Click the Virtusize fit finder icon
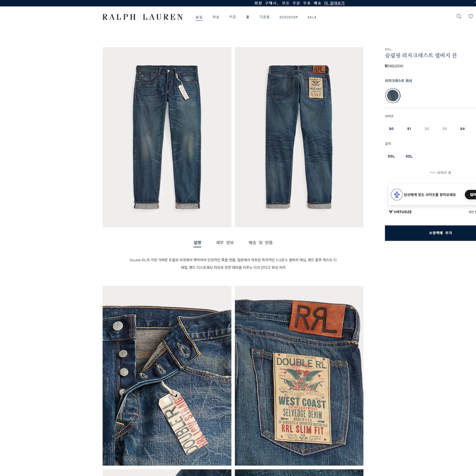Screen dimensions: 476x476 click(x=396, y=195)
